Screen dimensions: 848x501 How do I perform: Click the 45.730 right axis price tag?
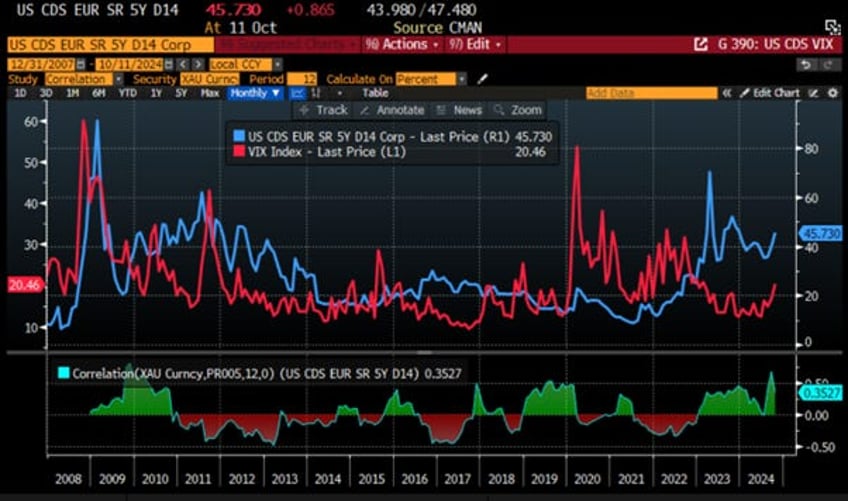click(820, 234)
